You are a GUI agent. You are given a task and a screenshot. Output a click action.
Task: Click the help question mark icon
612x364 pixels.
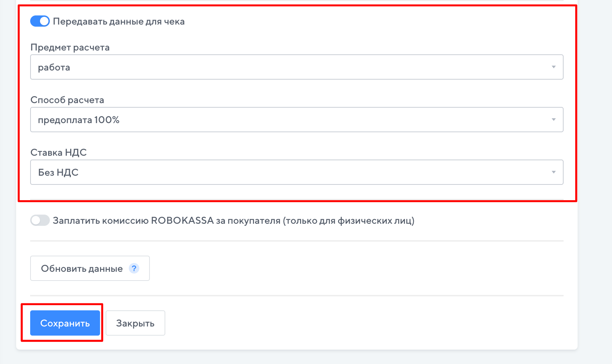(x=134, y=268)
